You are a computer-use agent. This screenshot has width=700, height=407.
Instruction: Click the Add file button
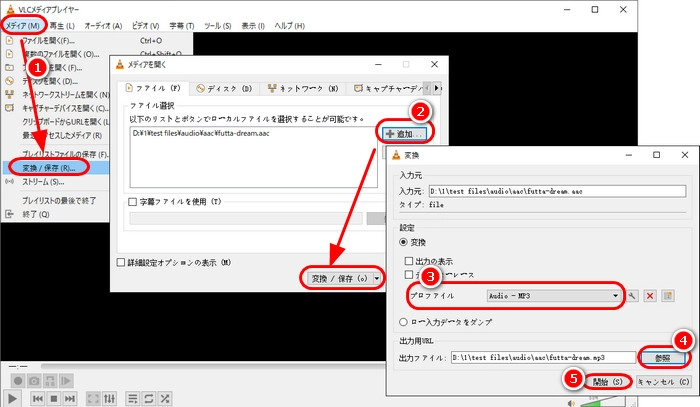(x=404, y=134)
